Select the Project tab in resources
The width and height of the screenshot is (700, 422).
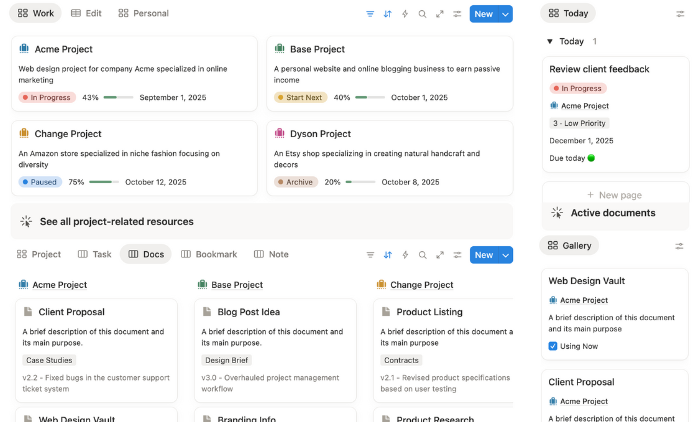(x=39, y=254)
